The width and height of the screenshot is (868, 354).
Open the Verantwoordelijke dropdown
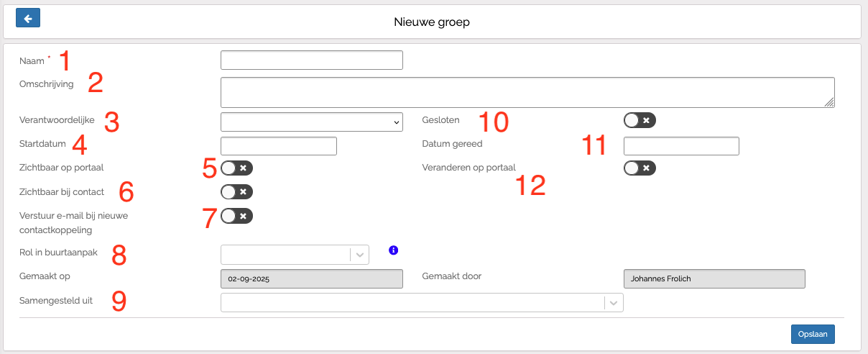(311, 122)
